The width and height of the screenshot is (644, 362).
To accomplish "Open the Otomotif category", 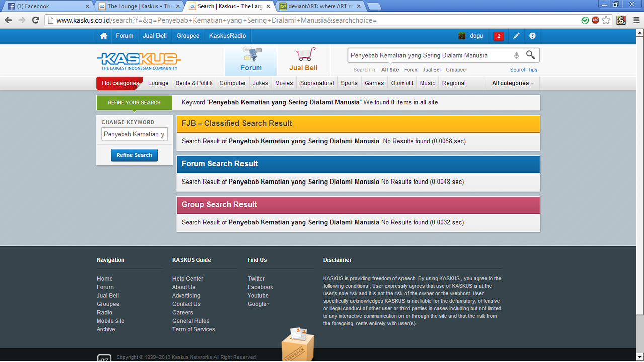I will pyautogui.click(x=402, y=83).
